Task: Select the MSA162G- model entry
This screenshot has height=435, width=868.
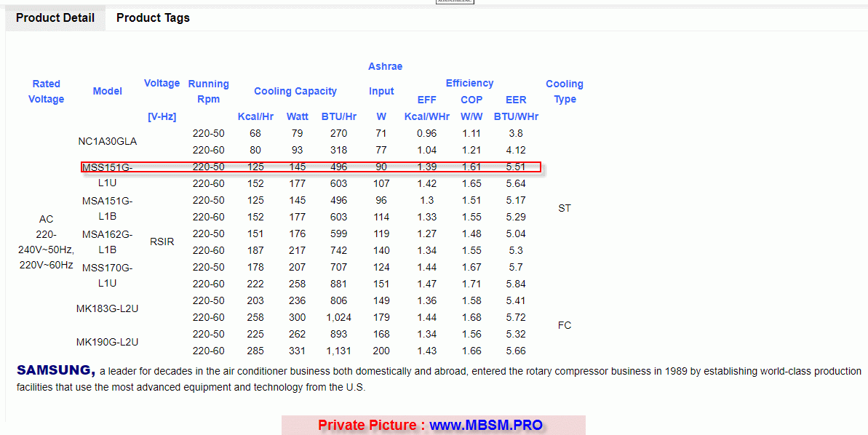Action: (108, 234)
